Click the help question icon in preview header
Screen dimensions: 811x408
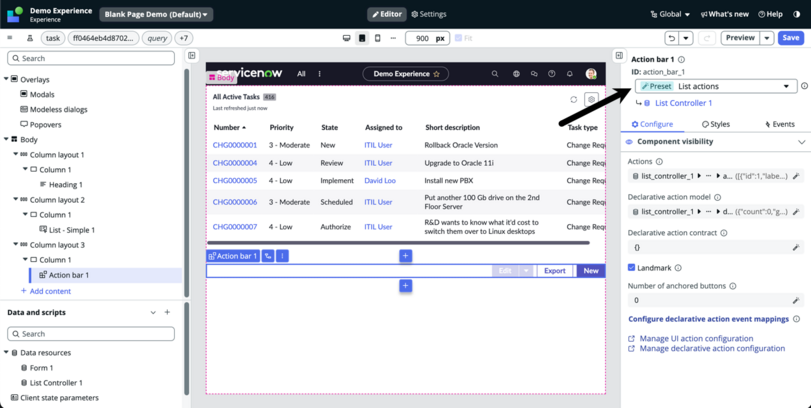click(552, 74)
